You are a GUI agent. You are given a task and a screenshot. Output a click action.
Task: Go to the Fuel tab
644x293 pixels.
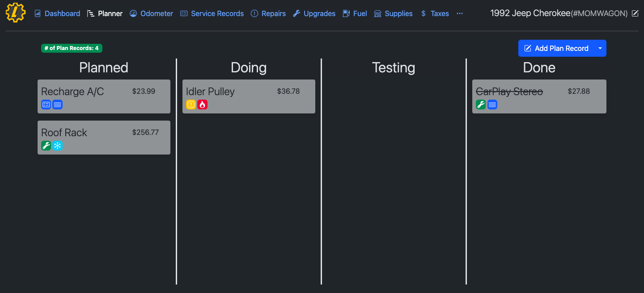point(355,13)
